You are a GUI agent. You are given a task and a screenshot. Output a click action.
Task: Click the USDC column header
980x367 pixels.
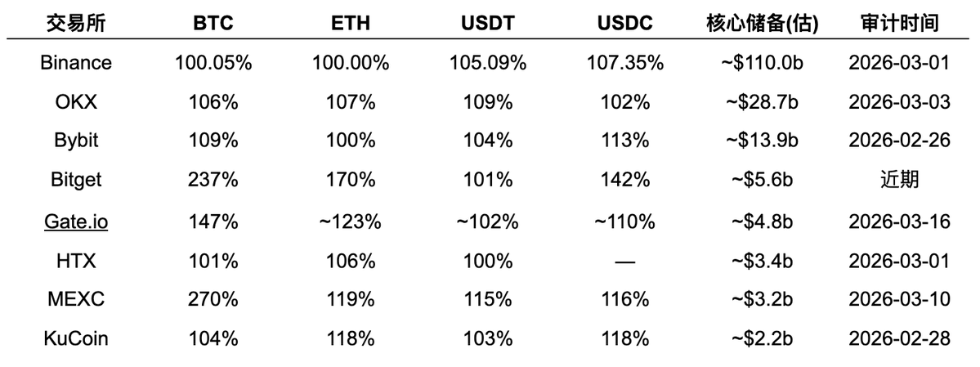(x=624, y=24)
